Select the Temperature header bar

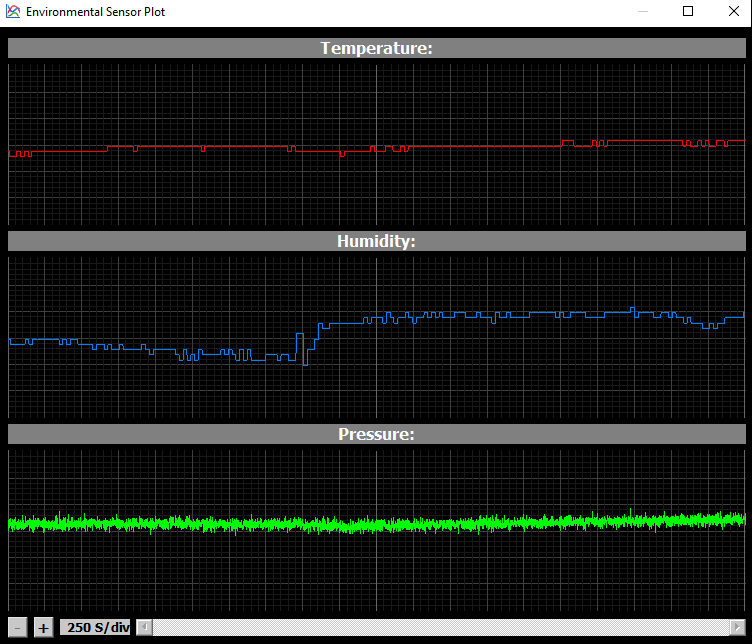coord(376,48)
